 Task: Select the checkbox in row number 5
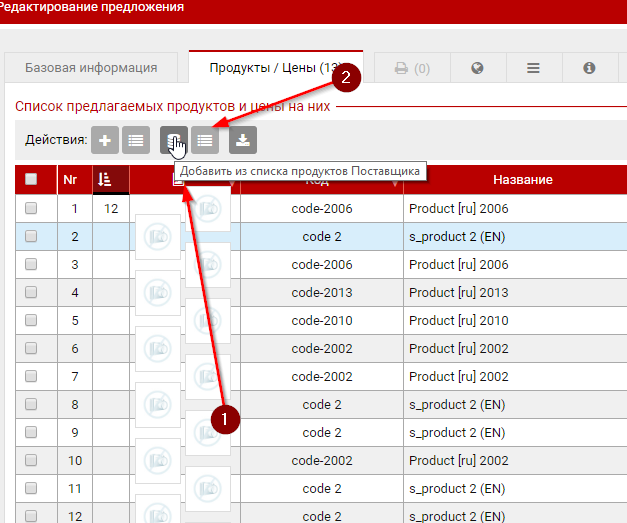tap(31, 321)
